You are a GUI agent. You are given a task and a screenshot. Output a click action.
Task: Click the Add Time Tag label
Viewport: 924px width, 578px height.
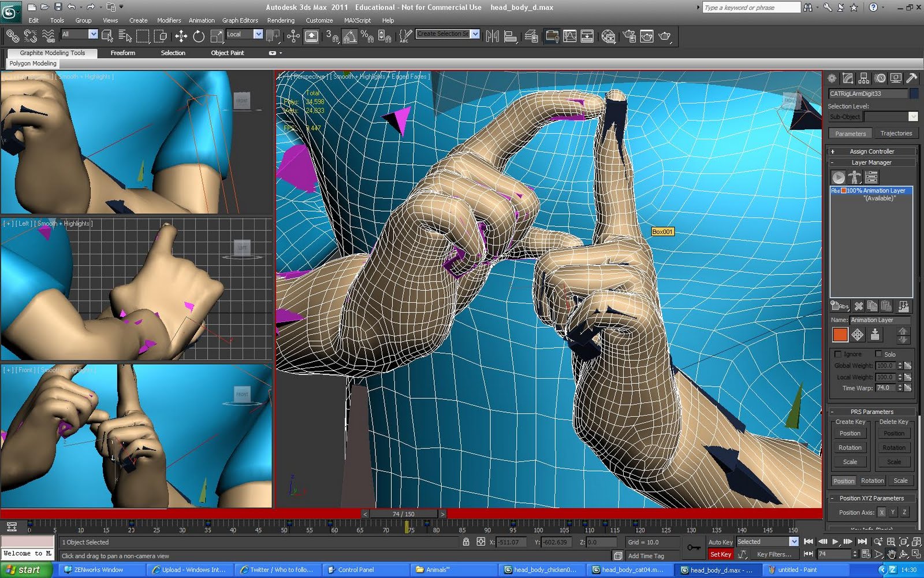point(646,556)
